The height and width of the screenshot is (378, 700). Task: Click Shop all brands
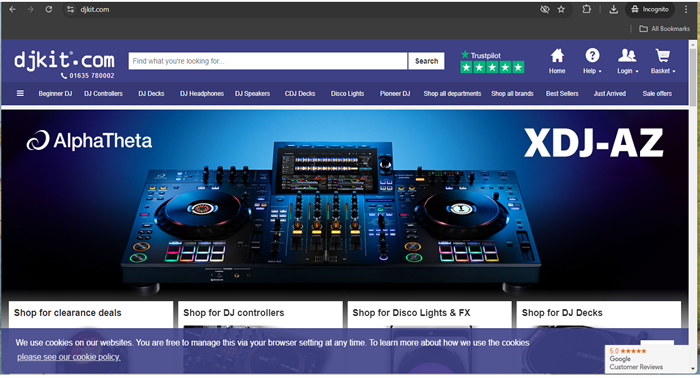tap(512, 94)
